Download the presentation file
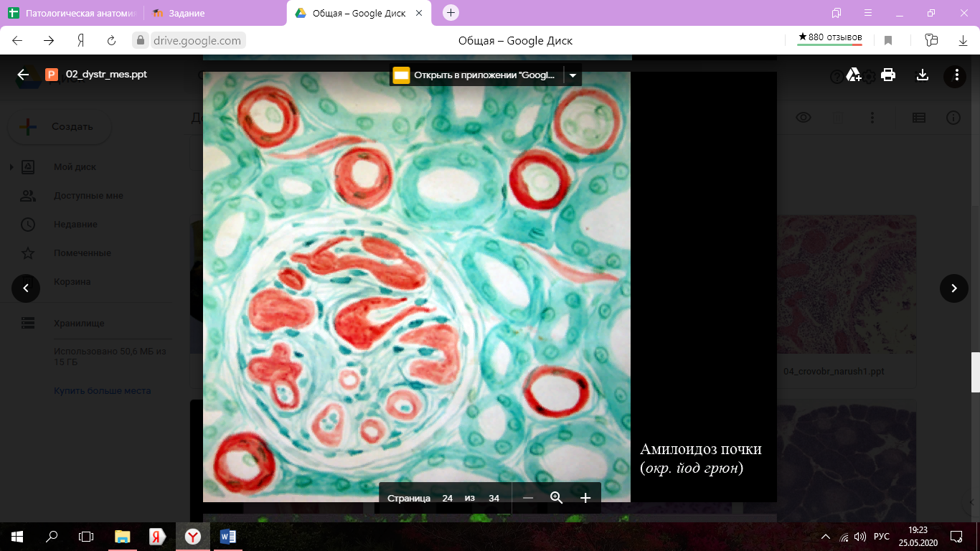980x551 pixels. [x=923, y=75]
